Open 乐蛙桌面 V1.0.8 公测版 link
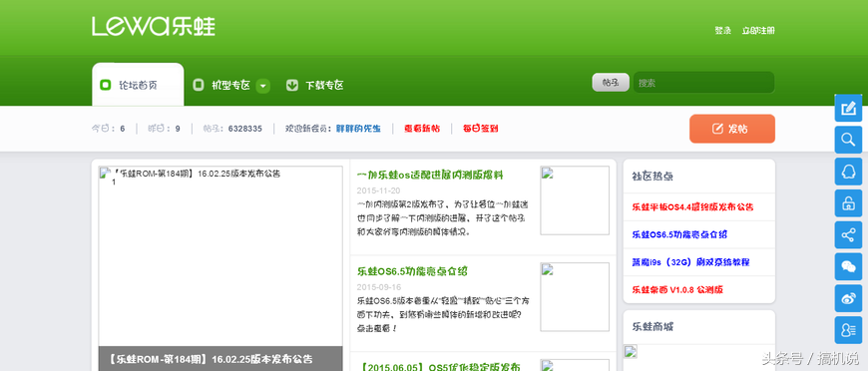This screenshot has height=371, width=868. [x=677, y=289]
